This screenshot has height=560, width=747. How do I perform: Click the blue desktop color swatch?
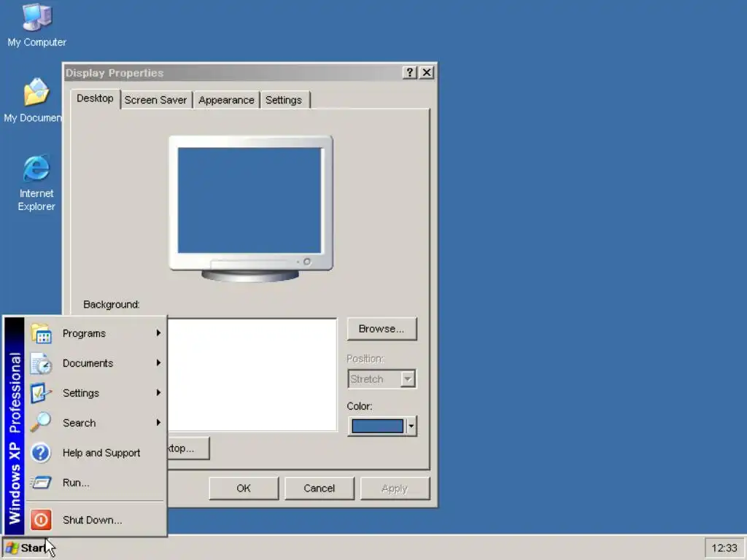point(377,426)
